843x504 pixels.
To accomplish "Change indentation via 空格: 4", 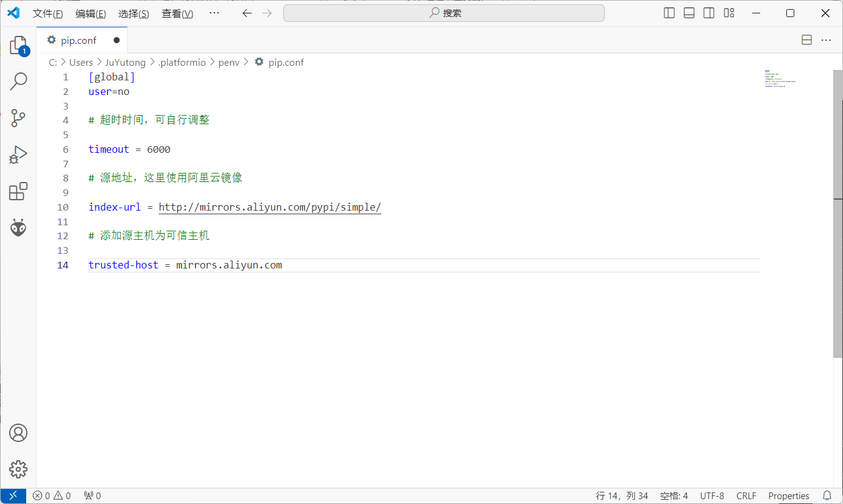I will click(674, 495).
